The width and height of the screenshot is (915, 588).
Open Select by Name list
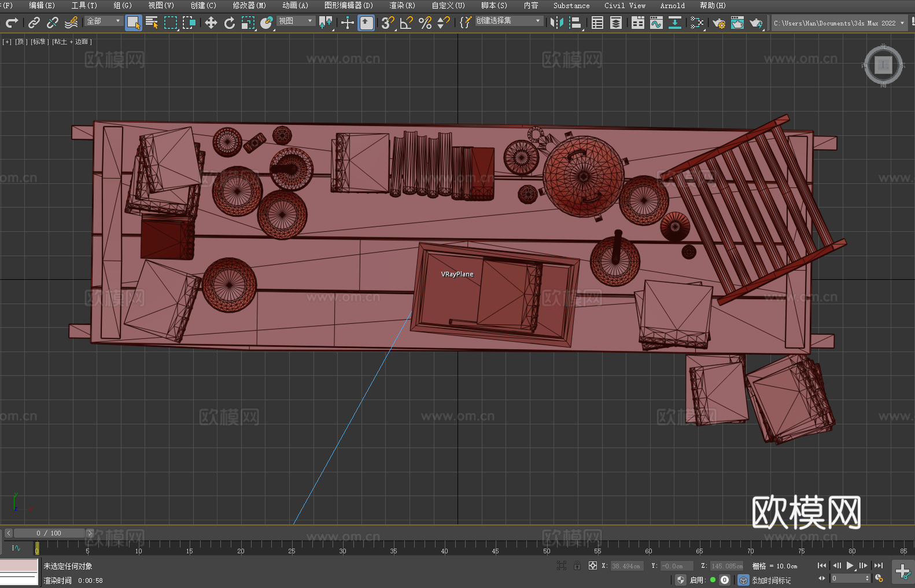pyautogui.click(x=152, y=23)
